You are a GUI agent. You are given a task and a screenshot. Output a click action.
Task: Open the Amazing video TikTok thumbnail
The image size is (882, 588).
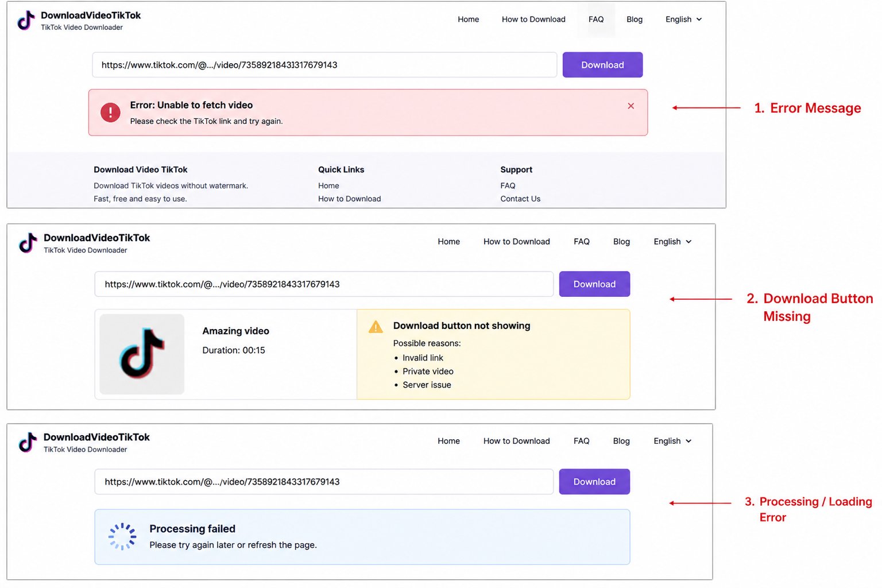coord(142,354)
